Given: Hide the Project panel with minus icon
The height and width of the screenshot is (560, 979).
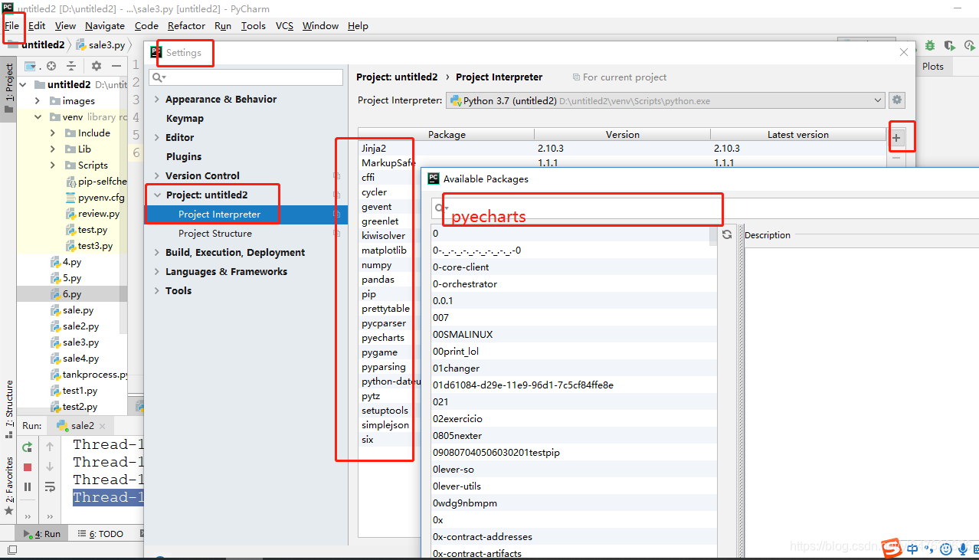Looking at the screenshot, I should (116, 66).
